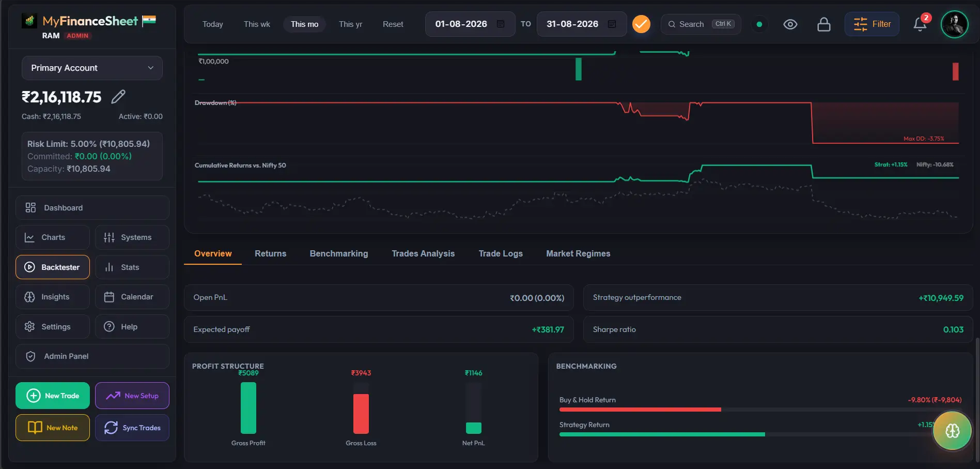Image resolution: width=980 pixels, height=469 pixels.
Task: Select the This wk range
Action: [x=257, y=24]
